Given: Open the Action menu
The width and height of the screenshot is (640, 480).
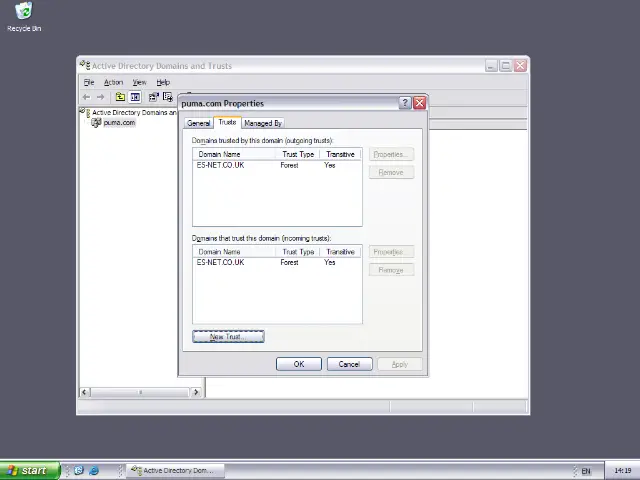Looking at the screenshot, I should tap(113, 82).
